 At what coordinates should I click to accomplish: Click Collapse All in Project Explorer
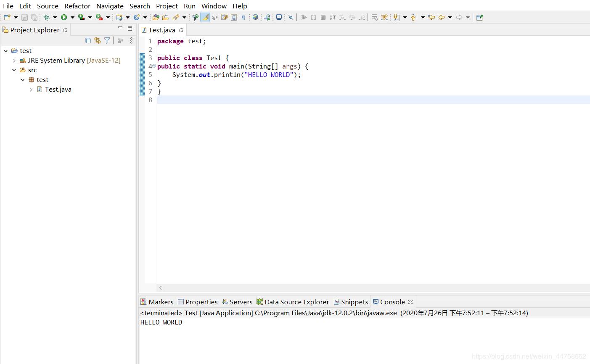click(x=88, y=40)
